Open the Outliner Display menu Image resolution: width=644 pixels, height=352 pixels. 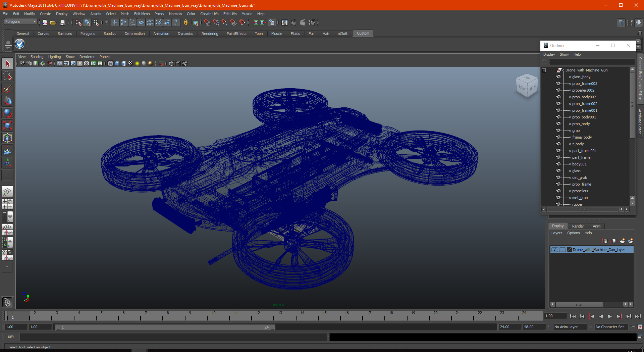point(549,54)
